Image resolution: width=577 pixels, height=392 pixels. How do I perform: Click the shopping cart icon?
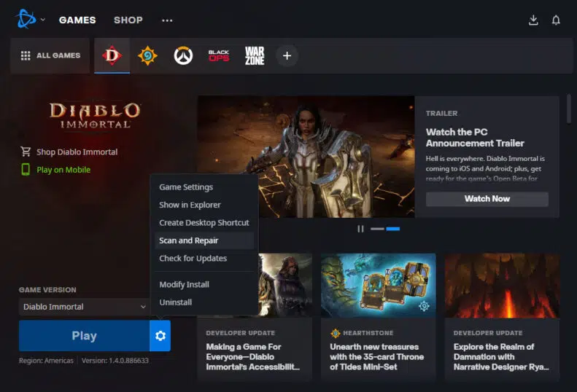point(26,152)
